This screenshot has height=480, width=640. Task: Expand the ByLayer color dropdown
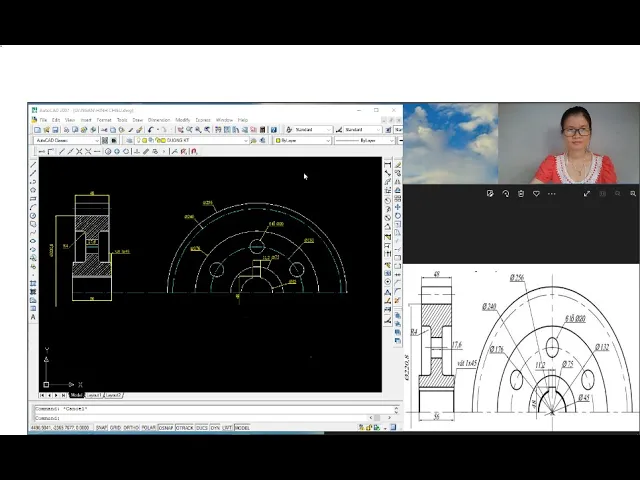[x=326, y=141]
